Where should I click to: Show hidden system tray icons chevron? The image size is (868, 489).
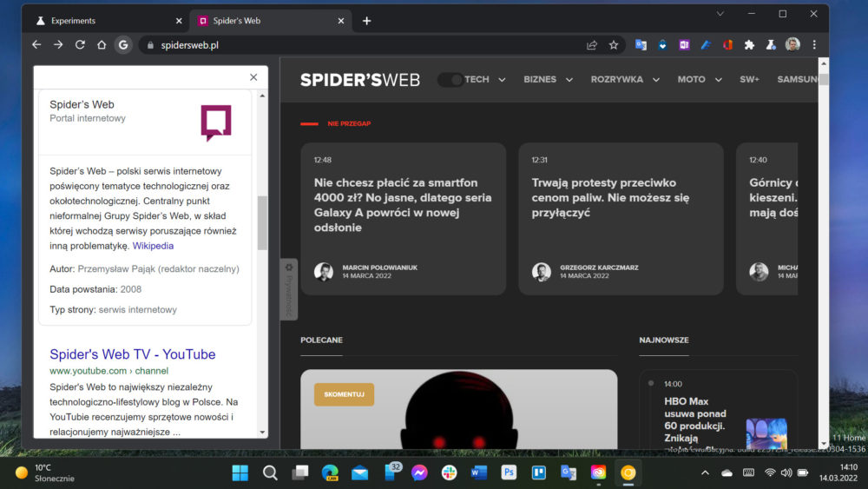pyautogui.click(x=705, y=473)
